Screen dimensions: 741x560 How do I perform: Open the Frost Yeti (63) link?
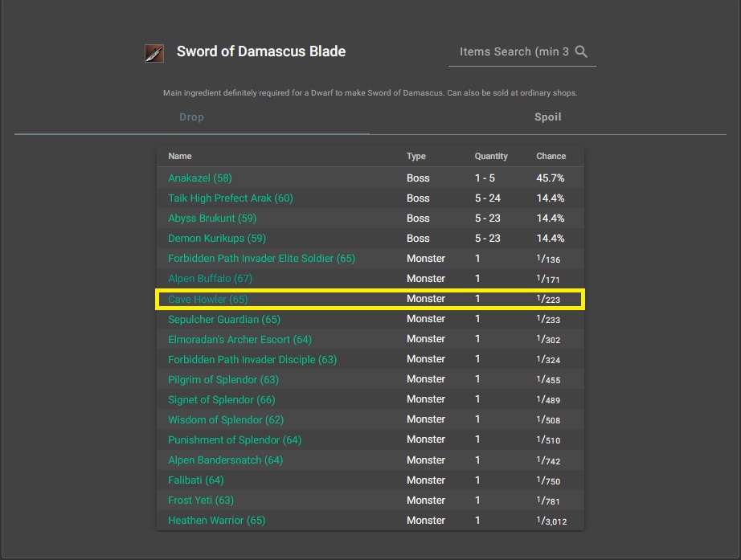click(201, 500)
